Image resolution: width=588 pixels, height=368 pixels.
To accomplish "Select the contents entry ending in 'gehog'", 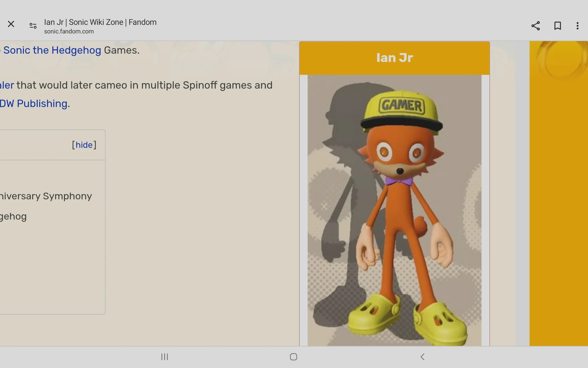I will point(13,217).
